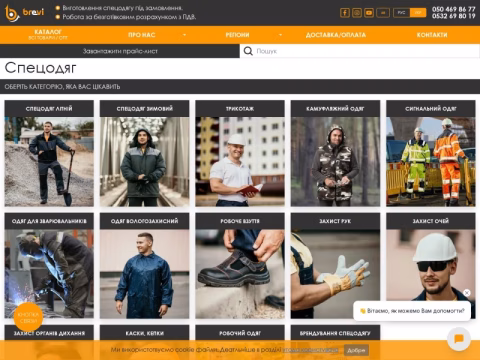The width and height of the screenshot is (480, 360).
Task: Open the chat widget bubble icon
Action: (459, 339)
